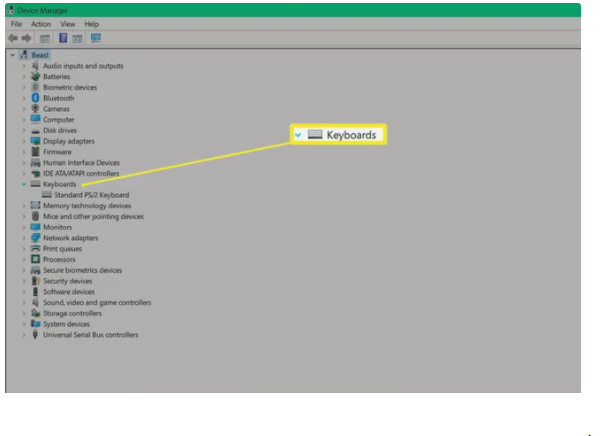Image resolution: width=602 pixels, height=436 pixels.
Task: Select Sound, video and game controllers label
Action: coord(97,302)
